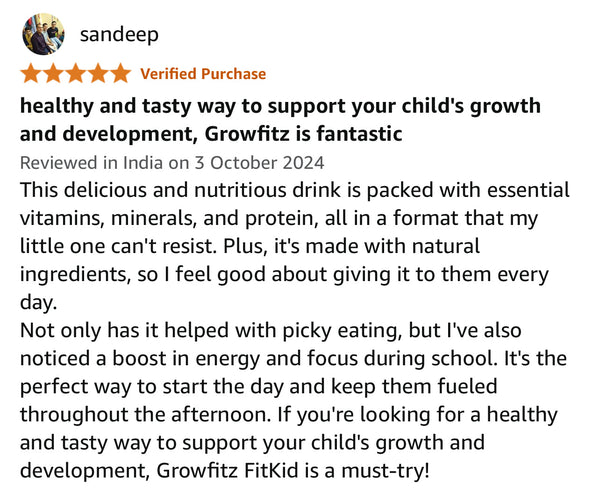Select the fourth orange rating star

coord(98,73)
